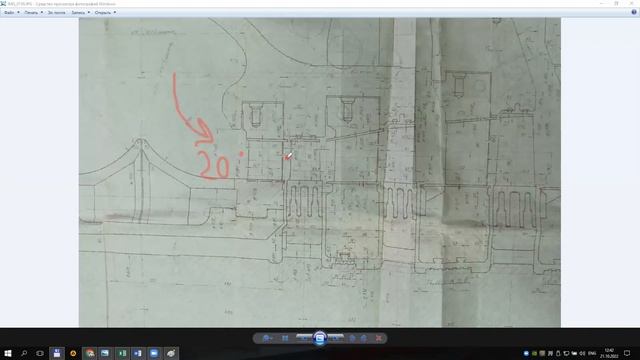640x360 pixels.
Task: Open the volume speaker tray icon
Action: coord(582,353)
